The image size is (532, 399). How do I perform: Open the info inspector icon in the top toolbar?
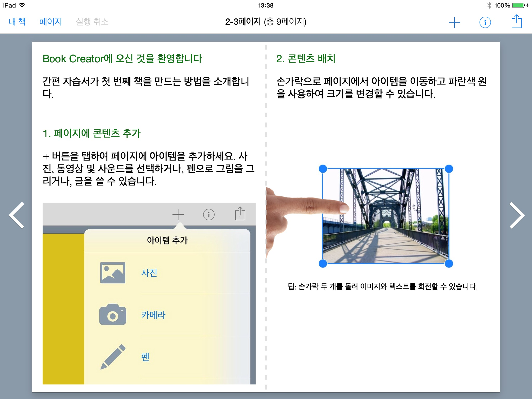(485, 22)
